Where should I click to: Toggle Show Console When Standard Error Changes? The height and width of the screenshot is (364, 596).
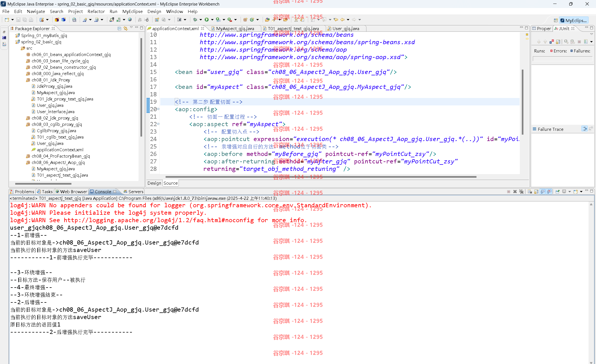click(x=549, y=192)
